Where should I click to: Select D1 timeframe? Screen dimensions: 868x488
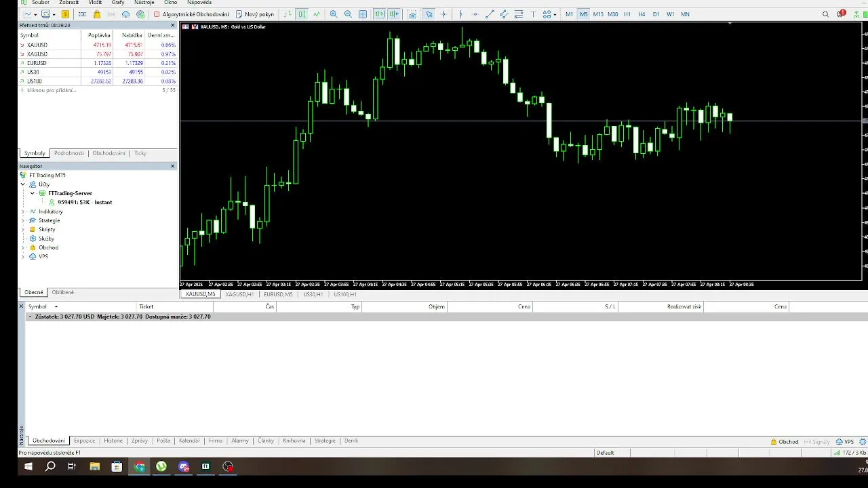click(656, 14)
